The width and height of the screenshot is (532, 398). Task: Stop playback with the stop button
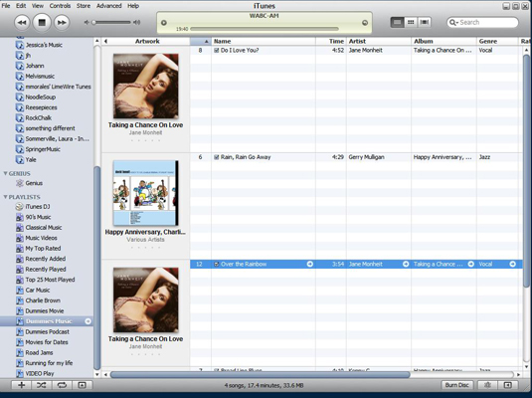click(x=42, y=23)
